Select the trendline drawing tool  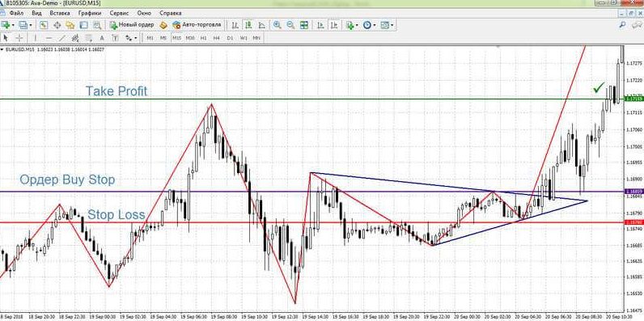coord(62,38)
